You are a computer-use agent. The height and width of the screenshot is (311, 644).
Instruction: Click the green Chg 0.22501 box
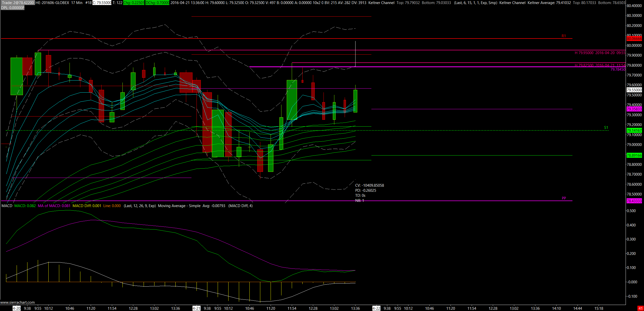pyautogui.click(x=134, y=3)
